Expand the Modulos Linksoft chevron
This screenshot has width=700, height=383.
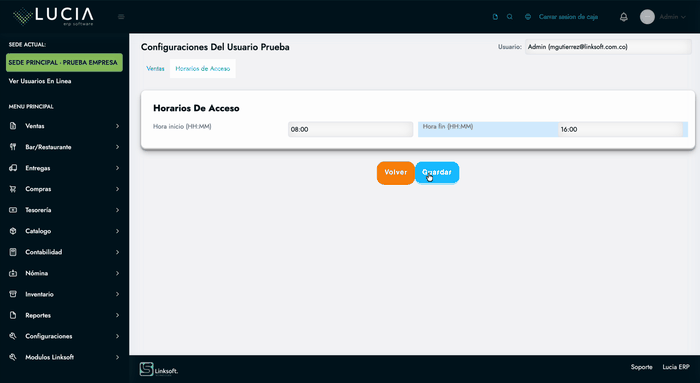117,357
